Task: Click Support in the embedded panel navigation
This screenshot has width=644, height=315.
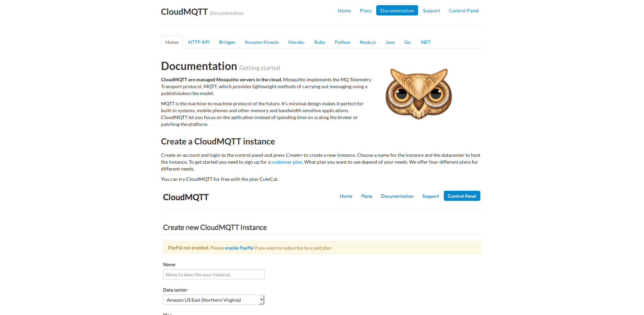Action: (x=430, y=196)
